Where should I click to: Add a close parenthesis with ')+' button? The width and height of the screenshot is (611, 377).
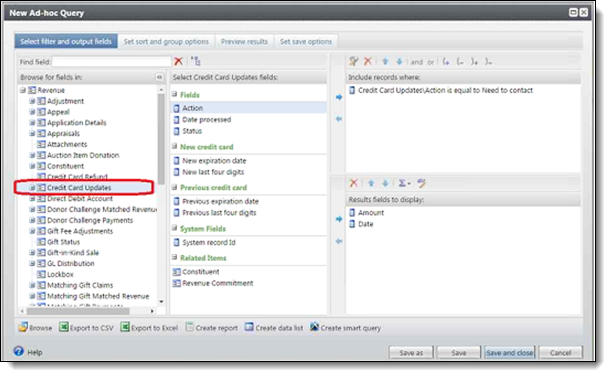[474, 62]
